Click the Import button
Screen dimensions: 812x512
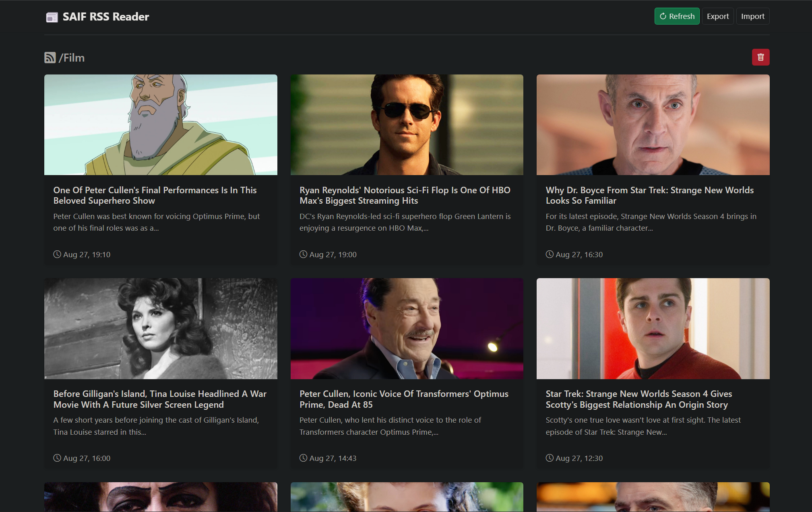tap(752, 16)
